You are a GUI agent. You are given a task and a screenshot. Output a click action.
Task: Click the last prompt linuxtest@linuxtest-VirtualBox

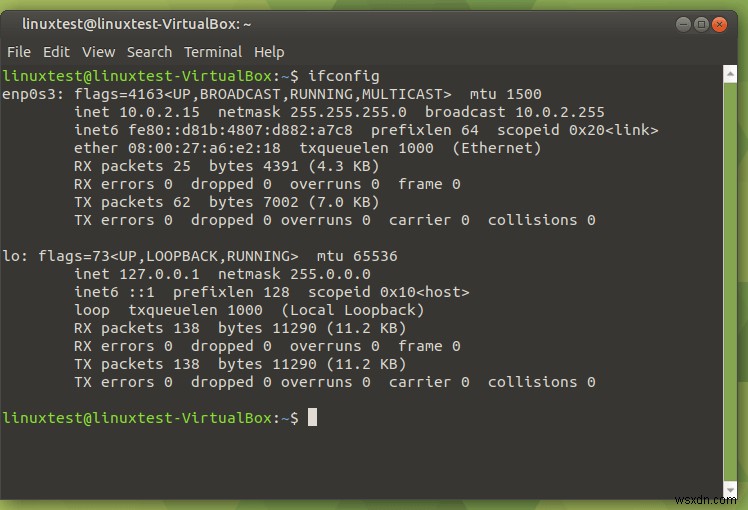pyautogui.click(x=137, y=418)
